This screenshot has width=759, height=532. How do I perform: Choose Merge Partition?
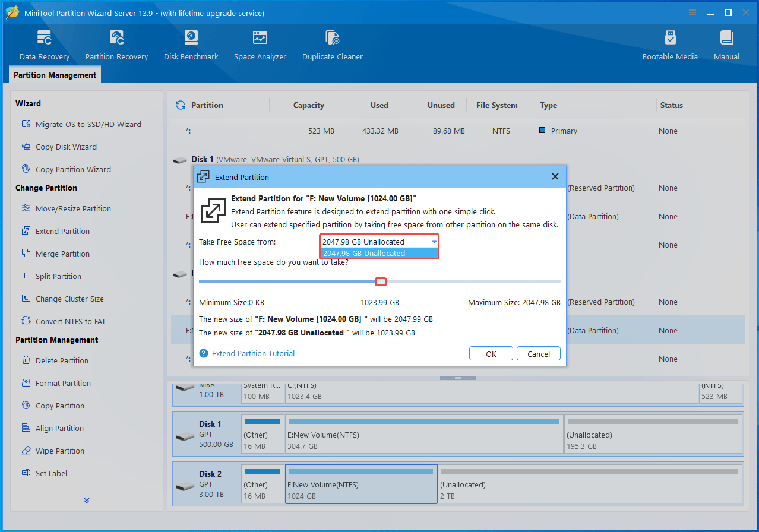(x=55, y=254)
